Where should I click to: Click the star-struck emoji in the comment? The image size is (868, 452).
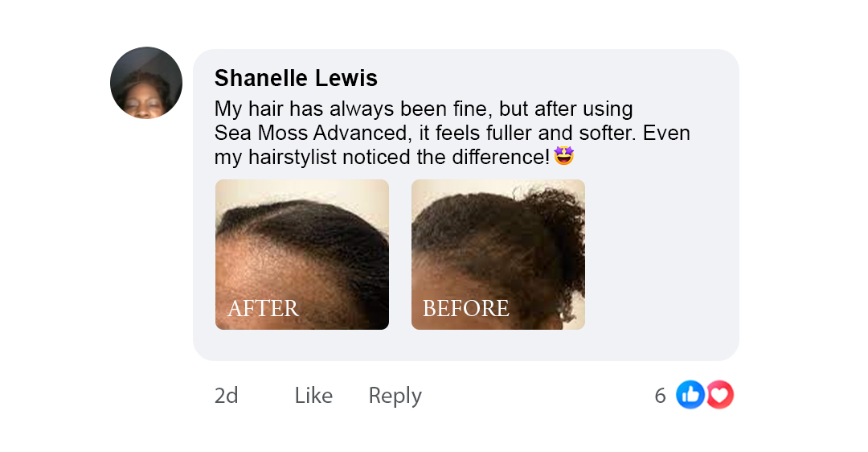point(563,156)
